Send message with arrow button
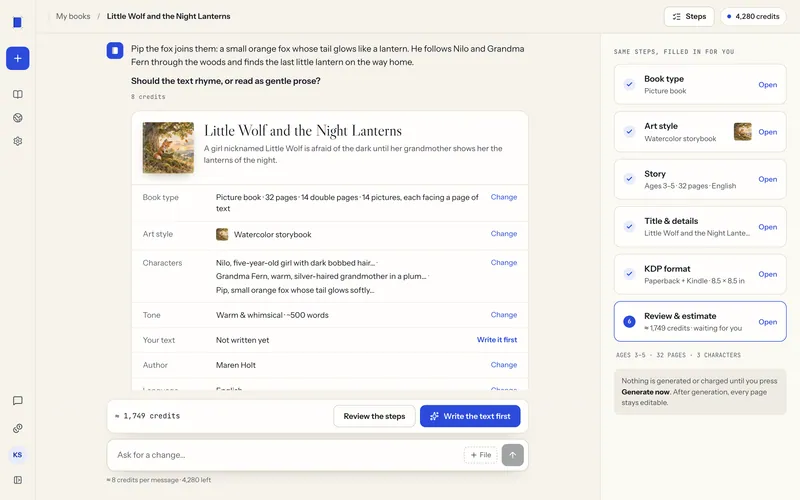800x500 pixels. (512, 455)
